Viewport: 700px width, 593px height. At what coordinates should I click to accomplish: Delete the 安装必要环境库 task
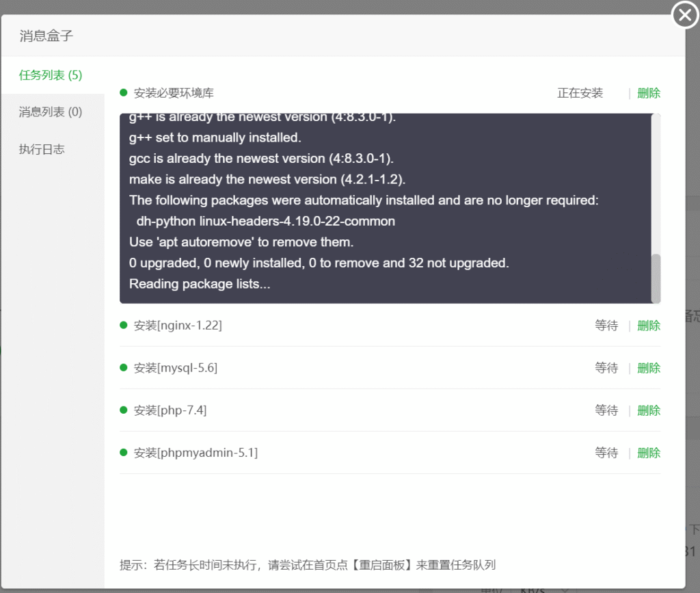click(x=649, y=94)
